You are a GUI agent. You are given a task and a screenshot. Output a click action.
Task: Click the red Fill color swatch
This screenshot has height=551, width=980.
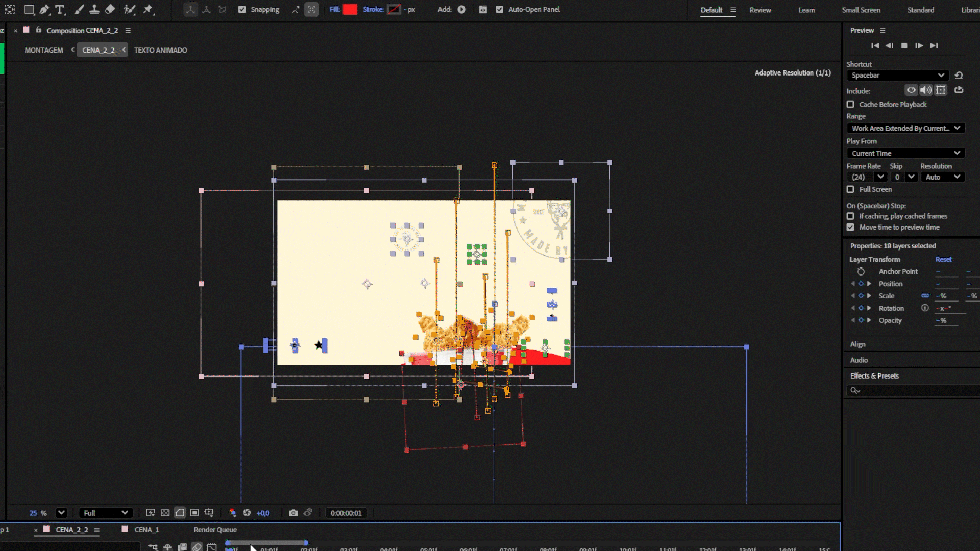350,9
